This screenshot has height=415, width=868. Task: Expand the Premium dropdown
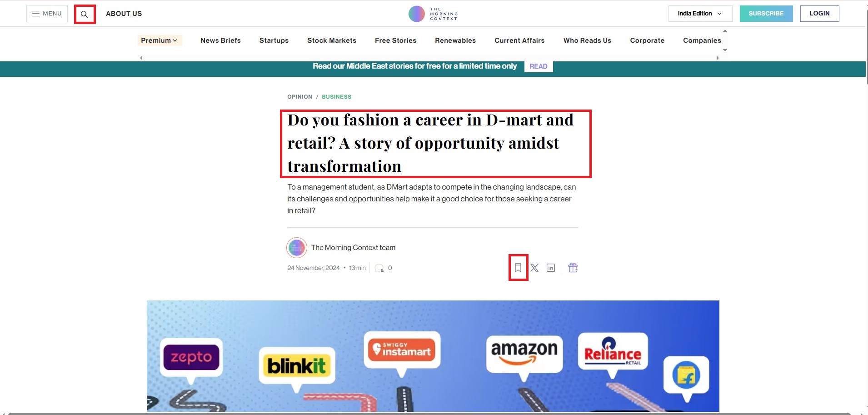pyautogui.click(x=160, y=40)
